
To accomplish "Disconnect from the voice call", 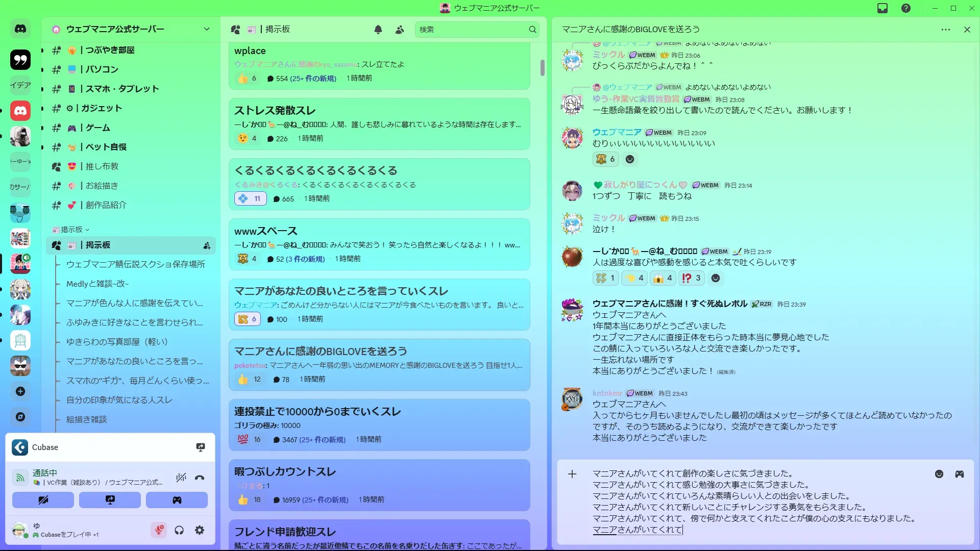I will (x=200, y=478).
